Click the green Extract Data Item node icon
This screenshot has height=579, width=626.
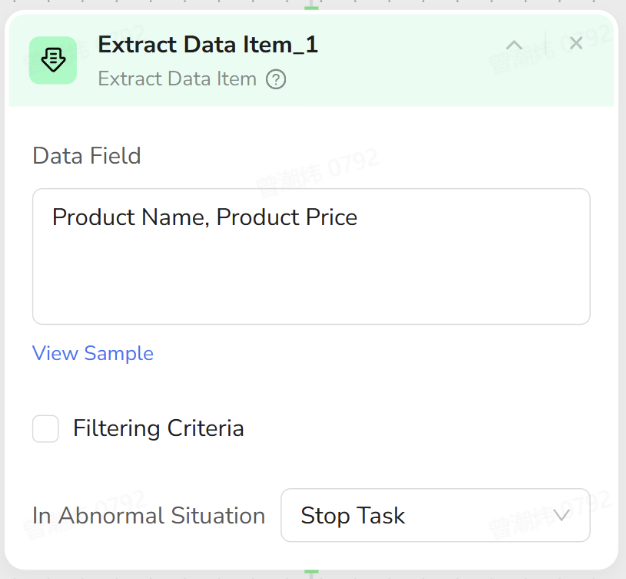point(53,60)
